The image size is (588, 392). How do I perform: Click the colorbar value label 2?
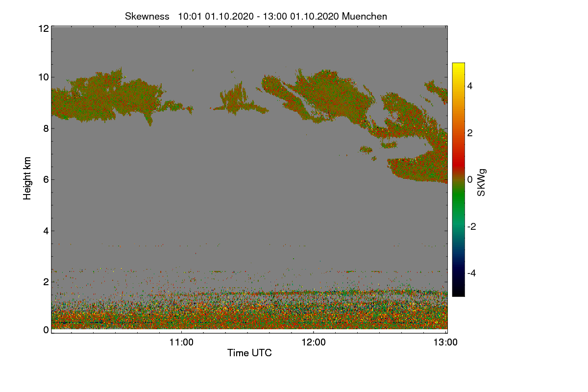(x=470, y=133)
